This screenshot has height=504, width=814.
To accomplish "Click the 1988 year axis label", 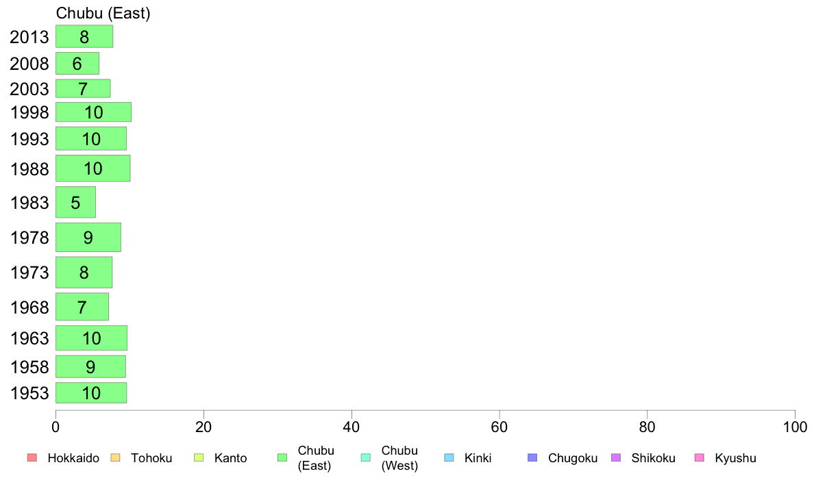I will coord(29,168).
